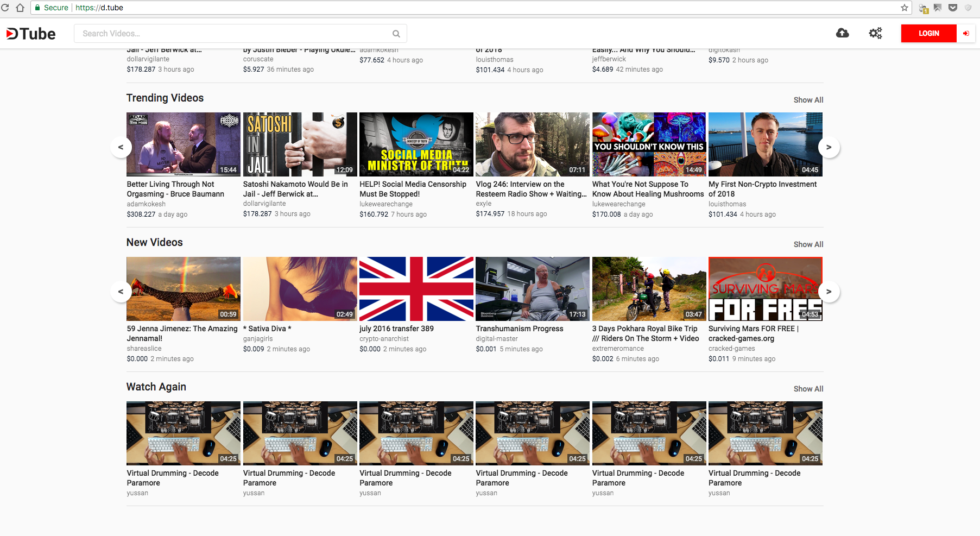
Task: Open the Sativa Diva video thumbnail
Action: [300, 289]
